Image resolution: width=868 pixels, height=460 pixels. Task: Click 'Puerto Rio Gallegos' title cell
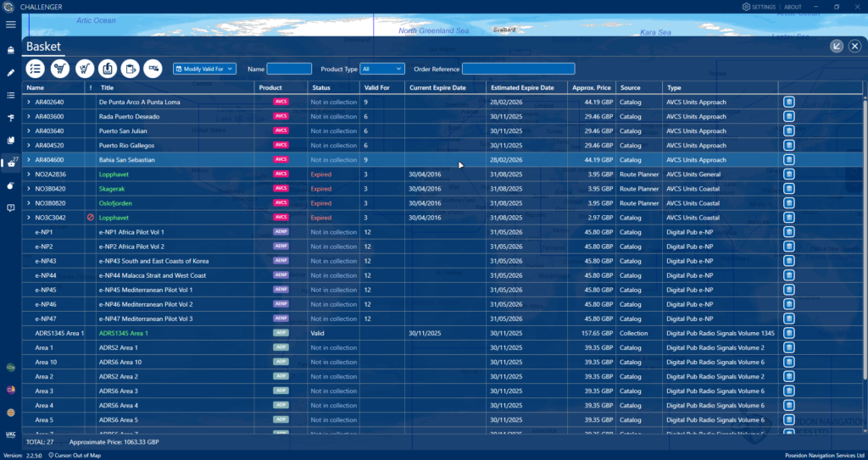pos(126,145)
